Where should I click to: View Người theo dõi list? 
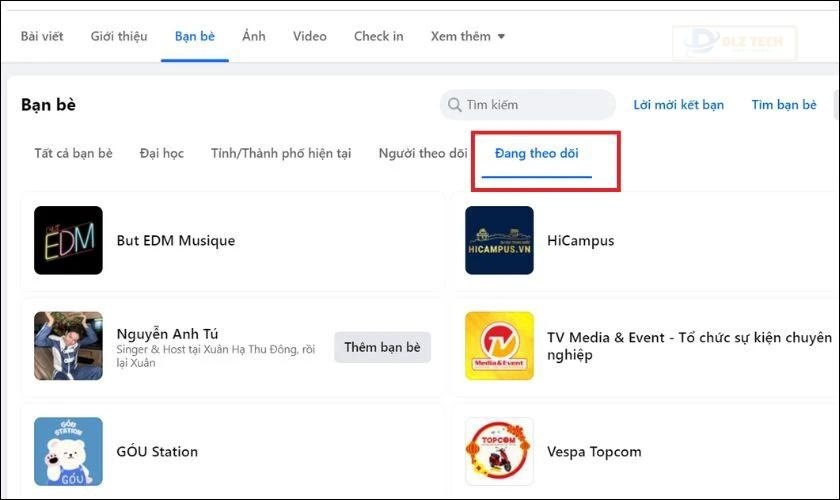(x=423, y=154)
